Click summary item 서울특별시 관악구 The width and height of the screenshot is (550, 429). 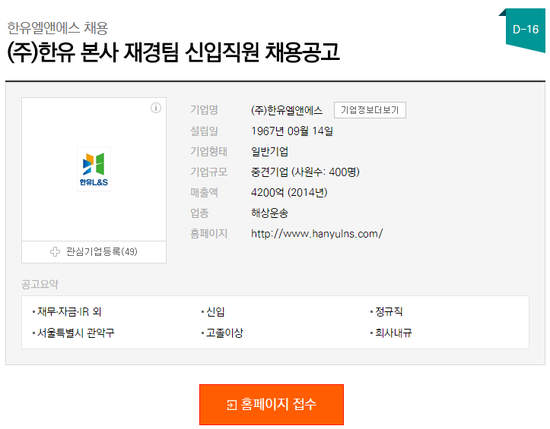[76, 333]
